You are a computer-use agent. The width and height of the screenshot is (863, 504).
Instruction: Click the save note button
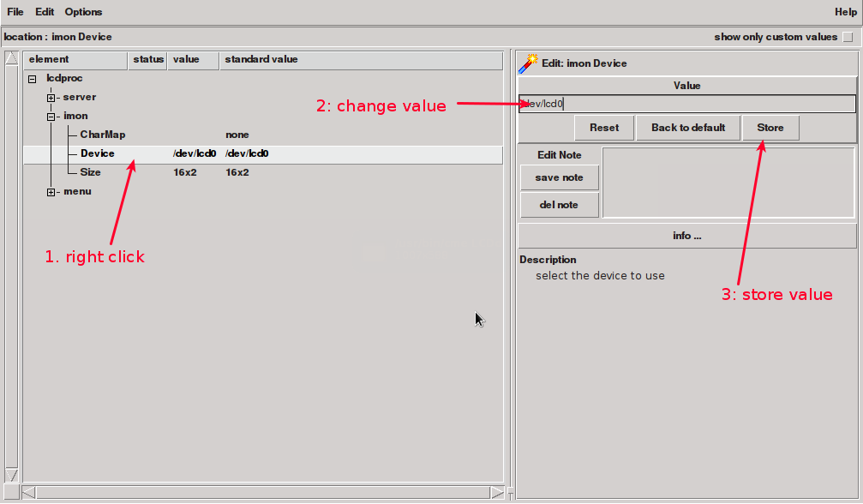(x=559, y=177)
